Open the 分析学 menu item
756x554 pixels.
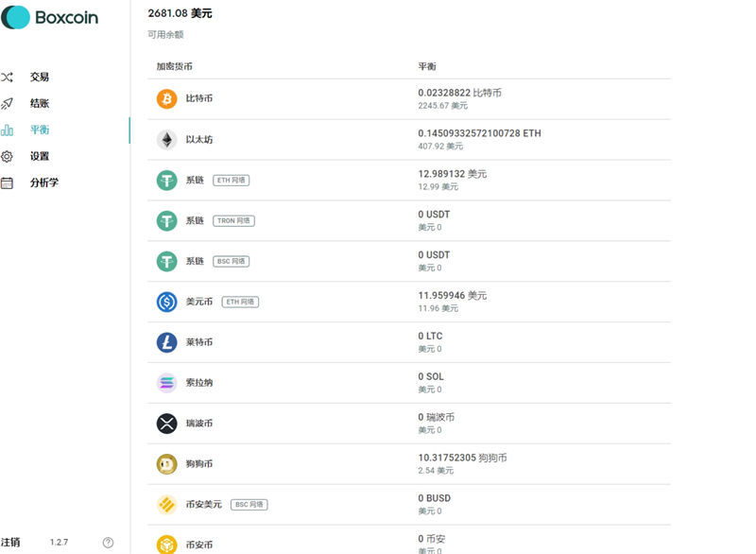(44, 182)
